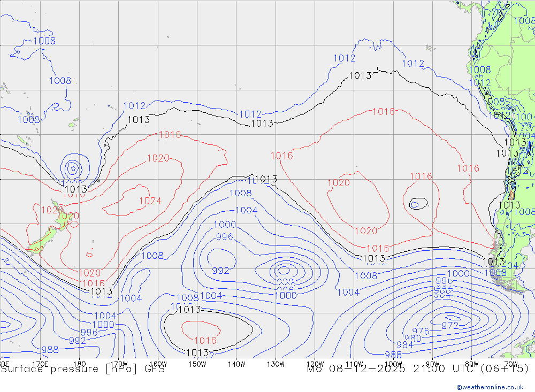Click the 80W longitude label
The image size is (535, 392).
tap(472, 364)
